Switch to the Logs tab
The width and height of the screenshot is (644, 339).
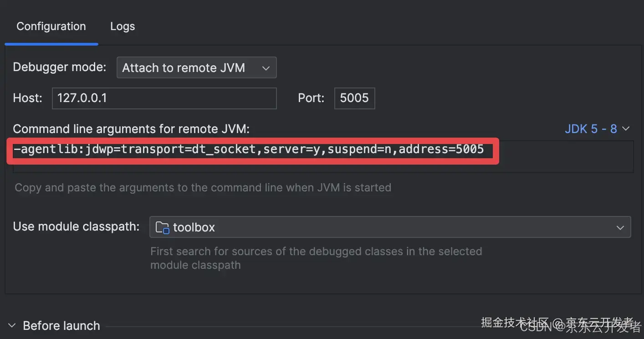[123, 26]
